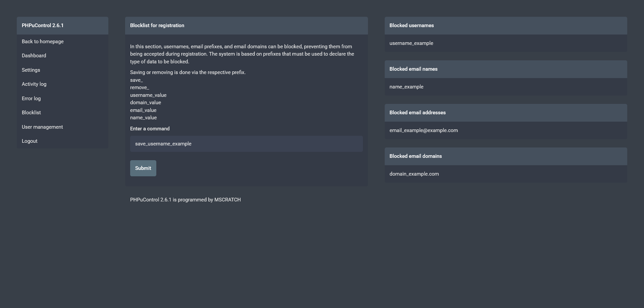Open the Error log page
The height and width of the screenshot is (308, 644).
tap(31, 99)
